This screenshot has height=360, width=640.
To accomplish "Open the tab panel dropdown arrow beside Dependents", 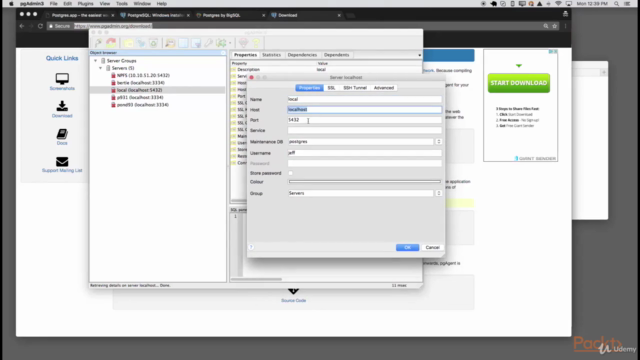I will click(419, 55).
